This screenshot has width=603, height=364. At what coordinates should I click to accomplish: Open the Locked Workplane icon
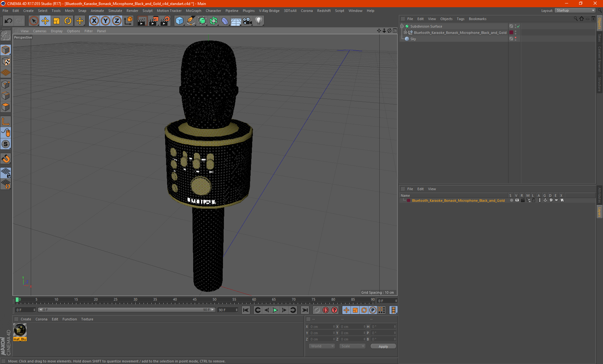(x=6, y=173)
